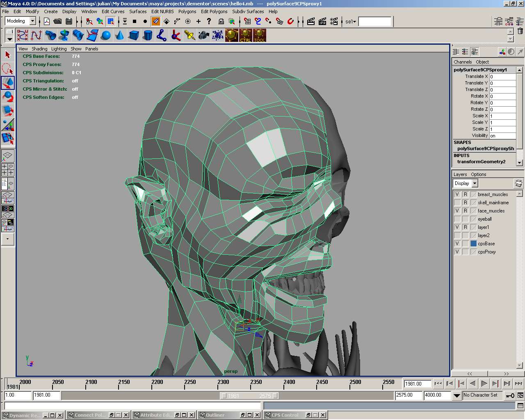Click the cpsBase layer color swatch
This screenshot has width=525, height=420.
(473, 244)
